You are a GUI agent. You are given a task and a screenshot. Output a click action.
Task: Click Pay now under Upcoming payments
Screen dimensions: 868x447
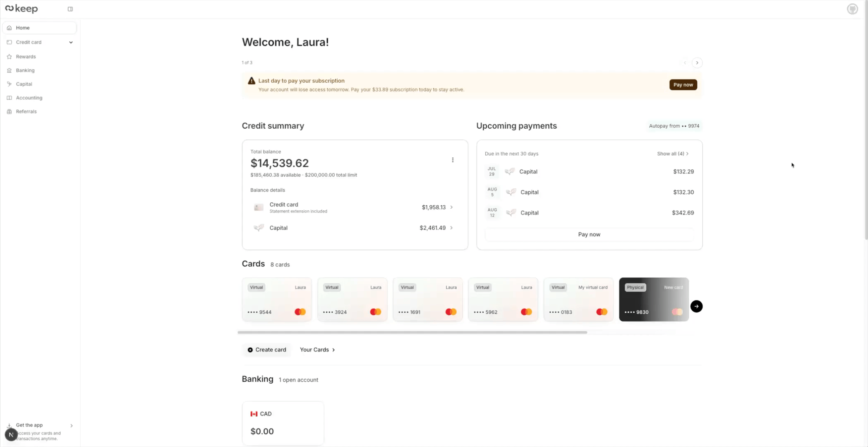(x=589, y=234)
